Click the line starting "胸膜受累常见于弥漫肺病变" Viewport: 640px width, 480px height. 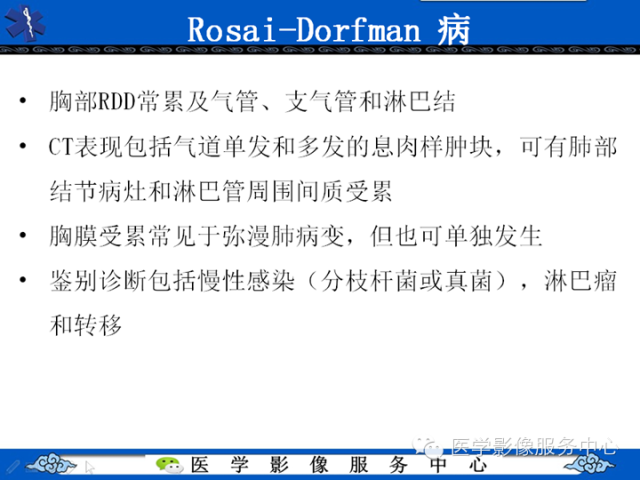point(296,236)
